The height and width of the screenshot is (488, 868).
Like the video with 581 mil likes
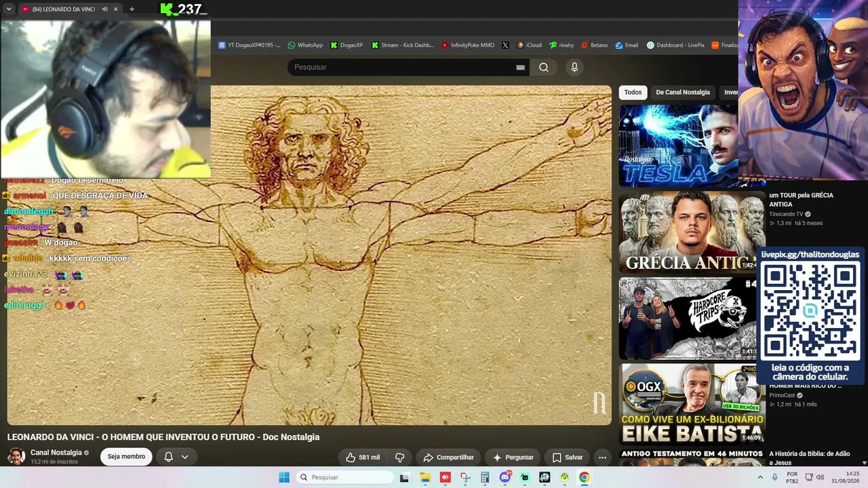click(x=363, y=457)
